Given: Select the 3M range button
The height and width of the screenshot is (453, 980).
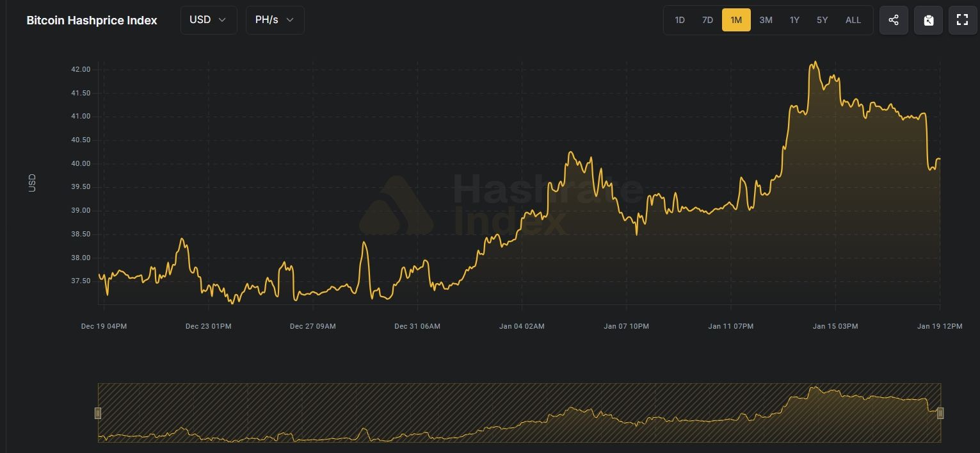Looking at the screenshot, I should tap(766, 20).
